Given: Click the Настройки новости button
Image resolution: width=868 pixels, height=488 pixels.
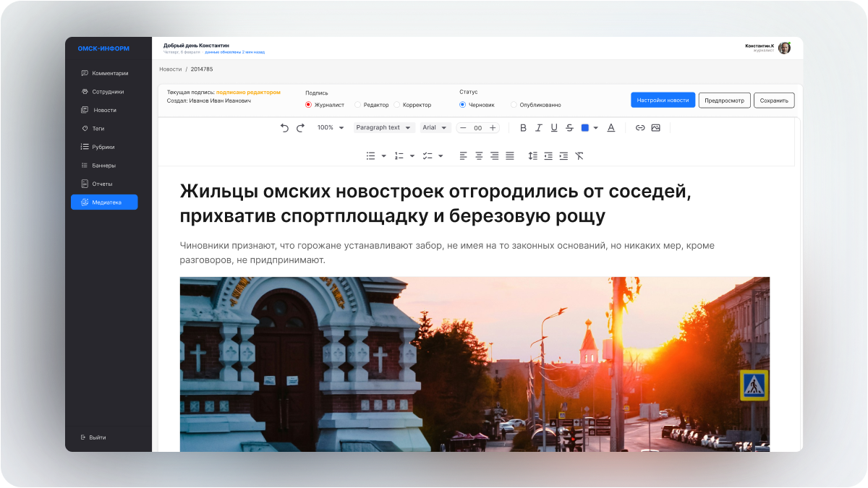Looking at the screenshot, I should click(663, 100).
